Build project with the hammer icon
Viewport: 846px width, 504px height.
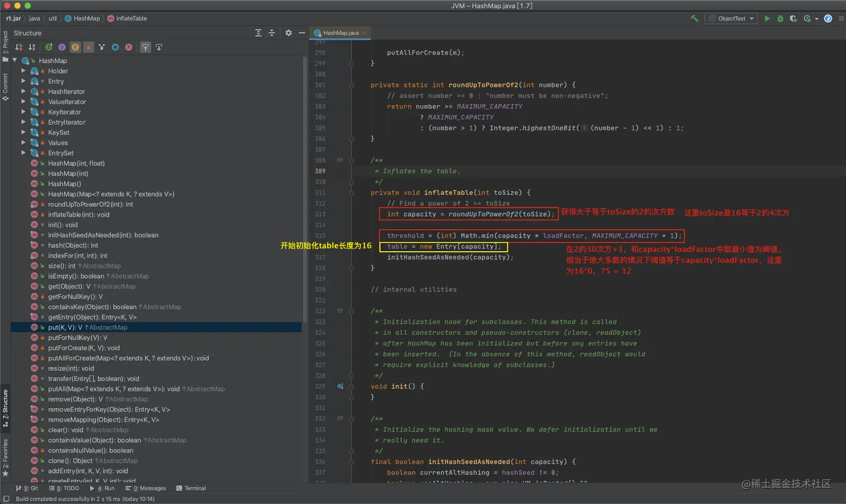coord(694,18)
